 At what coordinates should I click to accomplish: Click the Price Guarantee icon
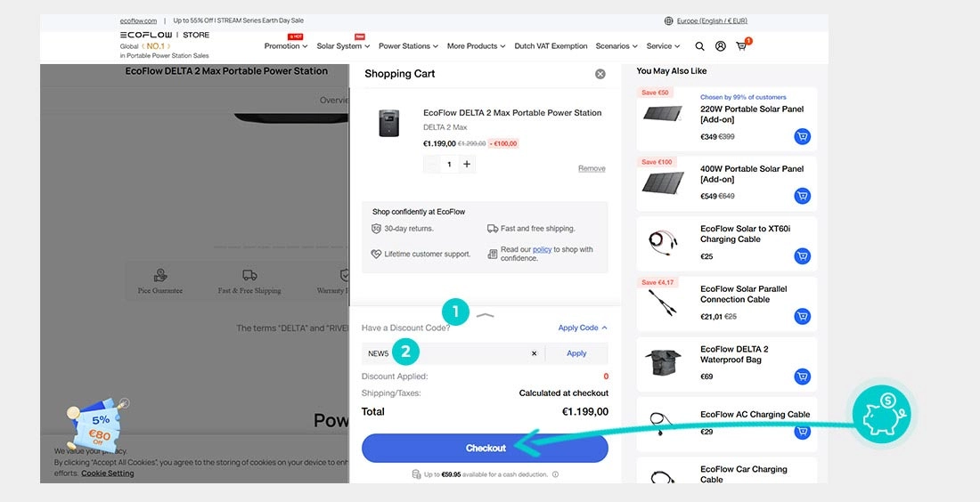point(160,275)
